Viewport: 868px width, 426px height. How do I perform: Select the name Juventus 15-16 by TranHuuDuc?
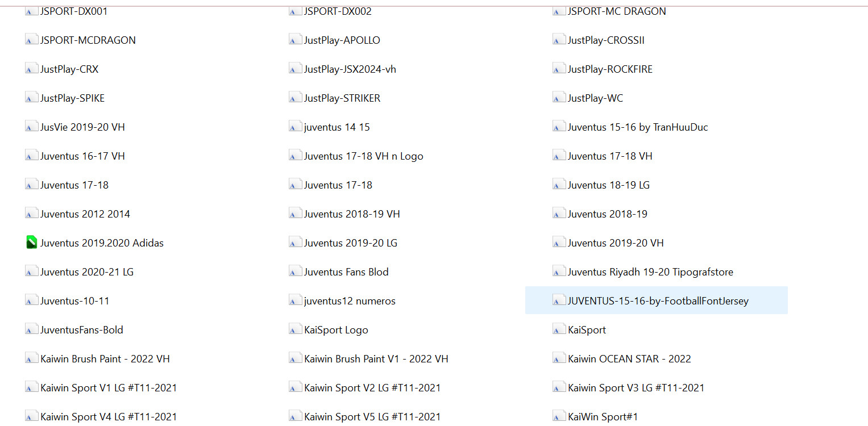tap(638, 127)
